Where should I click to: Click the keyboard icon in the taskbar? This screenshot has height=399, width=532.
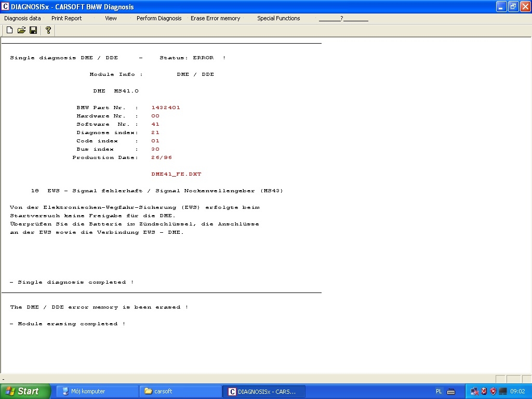point(451,392)
